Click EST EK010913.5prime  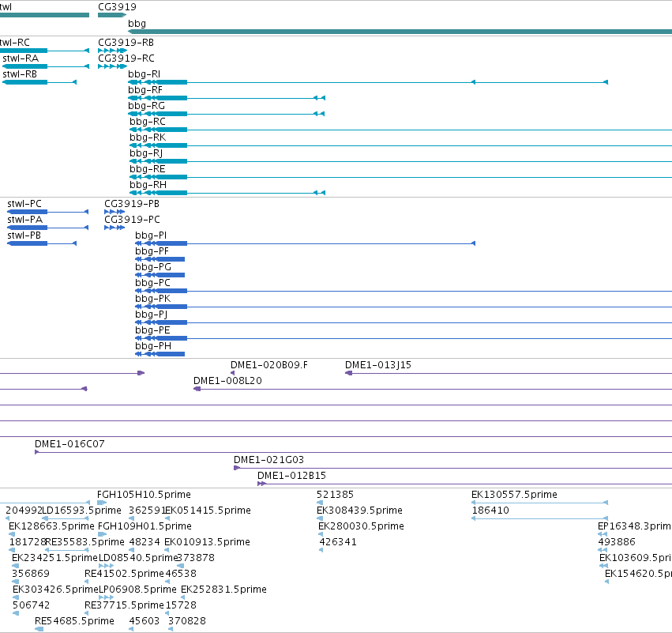click(x=167, y=550)
